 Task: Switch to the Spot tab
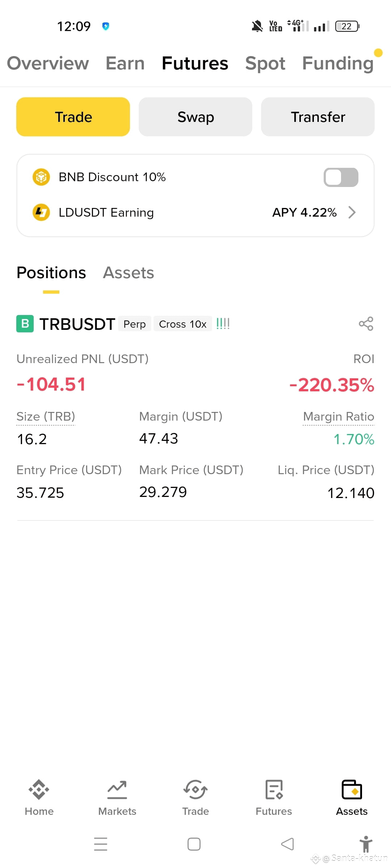click(265, 64)
